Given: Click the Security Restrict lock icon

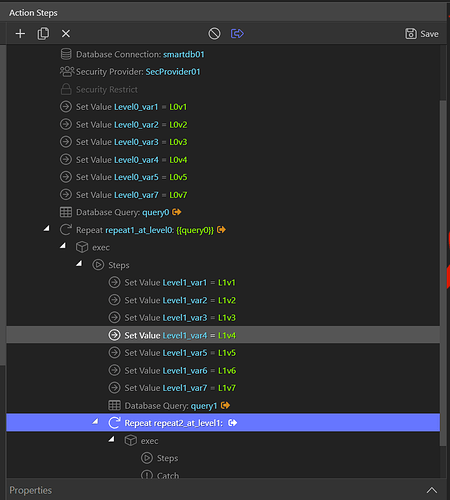Looking at the screenshot, I should (x=66, y=89).
